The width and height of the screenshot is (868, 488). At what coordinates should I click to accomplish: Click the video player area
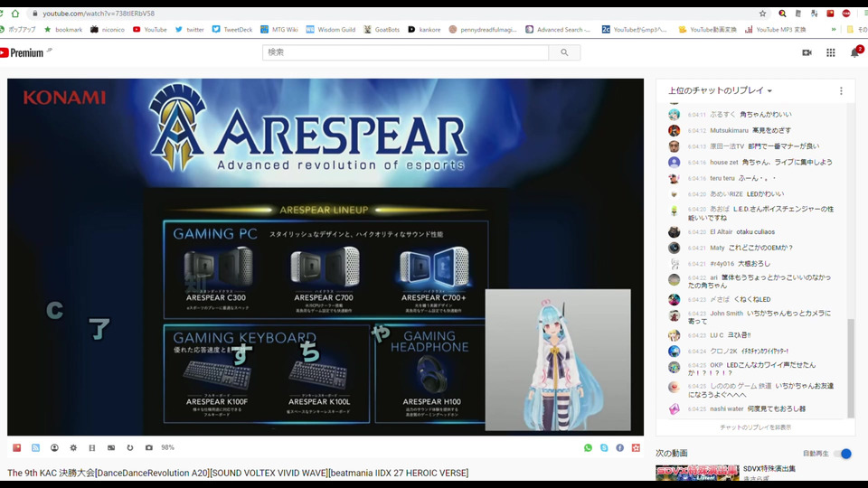(x=325, y=257)
